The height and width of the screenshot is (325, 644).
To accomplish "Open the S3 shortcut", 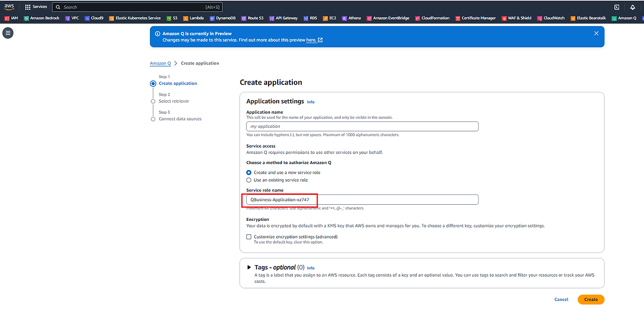I will pos(172,18).
